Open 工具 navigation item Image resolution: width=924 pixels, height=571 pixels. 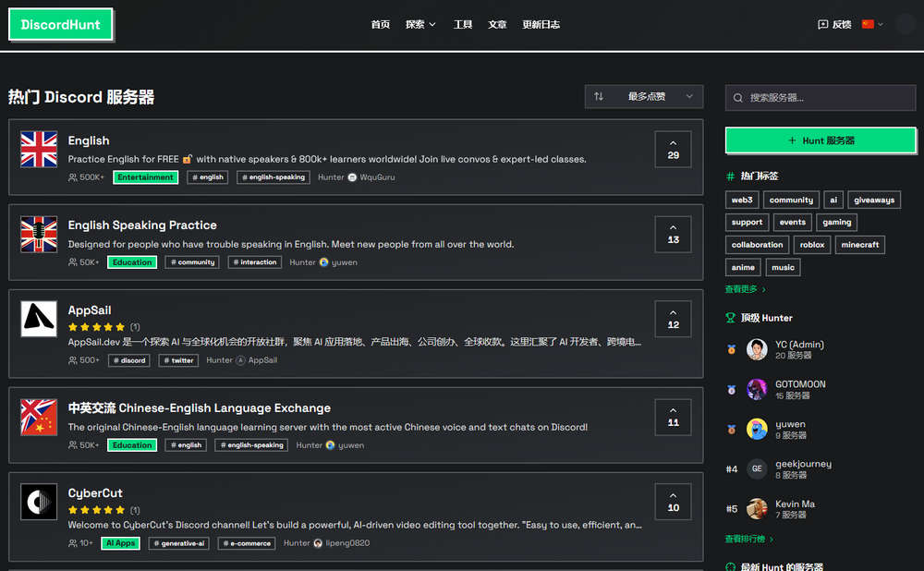(463, 24)
